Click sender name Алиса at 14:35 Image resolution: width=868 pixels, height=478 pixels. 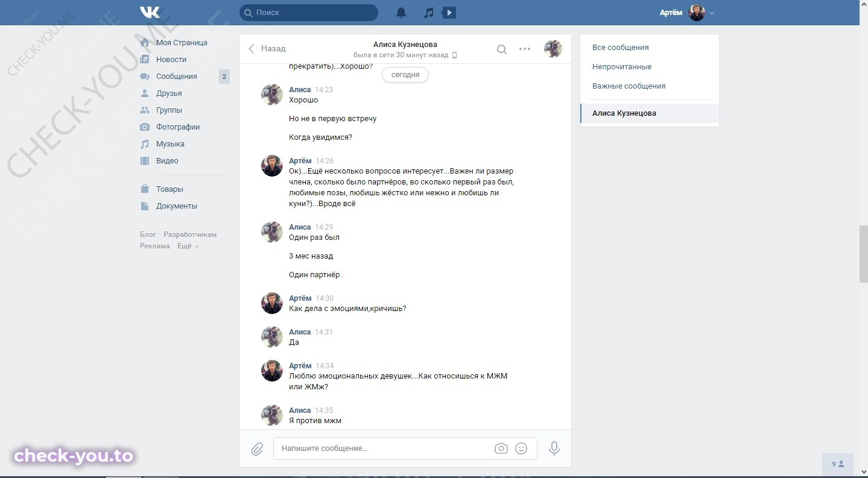click(x=300, y=410)
